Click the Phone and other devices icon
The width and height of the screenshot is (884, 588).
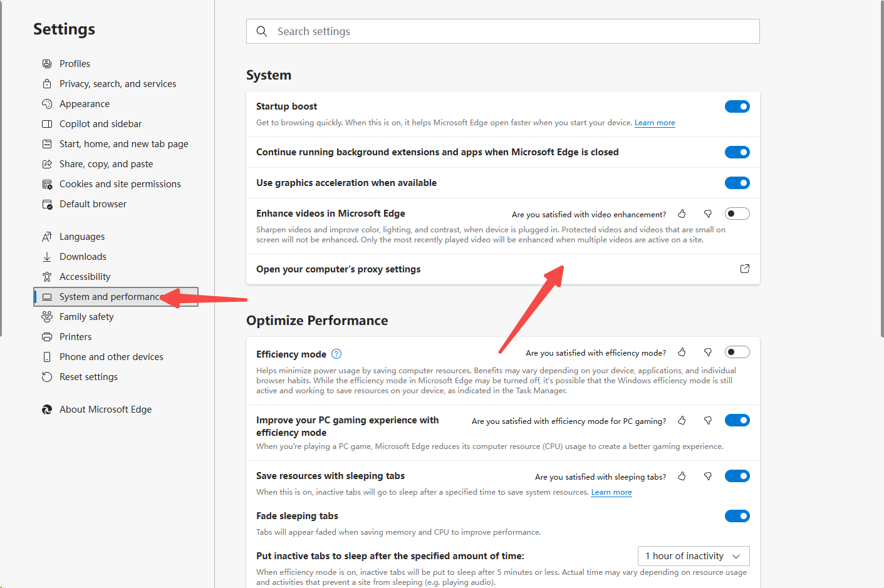47,357
